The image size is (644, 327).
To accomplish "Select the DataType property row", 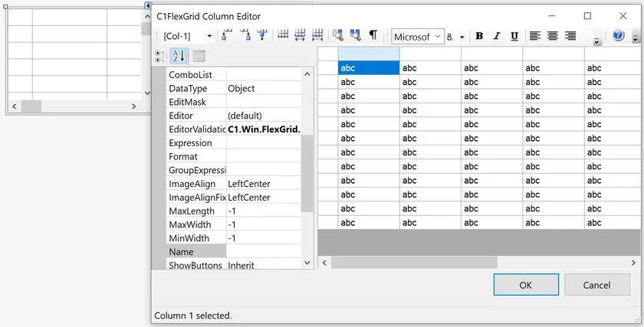I will pos(197,88).
